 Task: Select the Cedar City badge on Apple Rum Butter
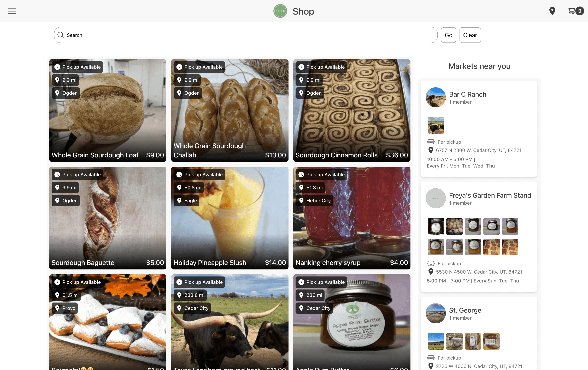[314, 308]
